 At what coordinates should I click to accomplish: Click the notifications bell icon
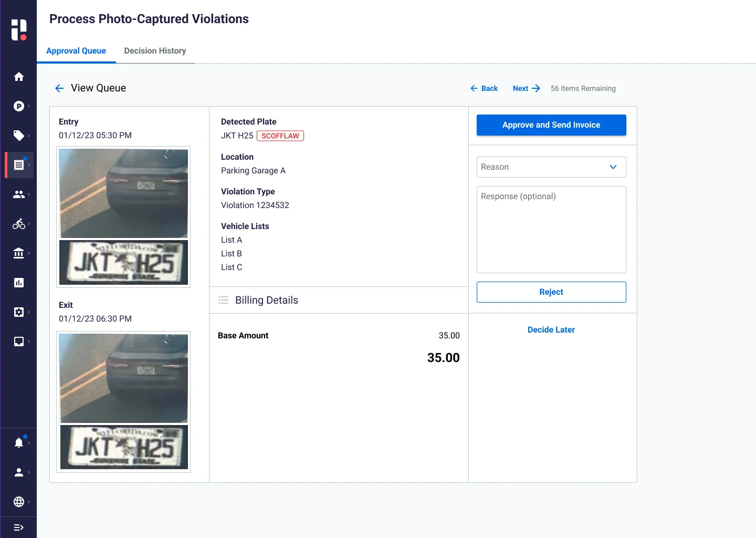pyautogui.click(x=19, y=443)
